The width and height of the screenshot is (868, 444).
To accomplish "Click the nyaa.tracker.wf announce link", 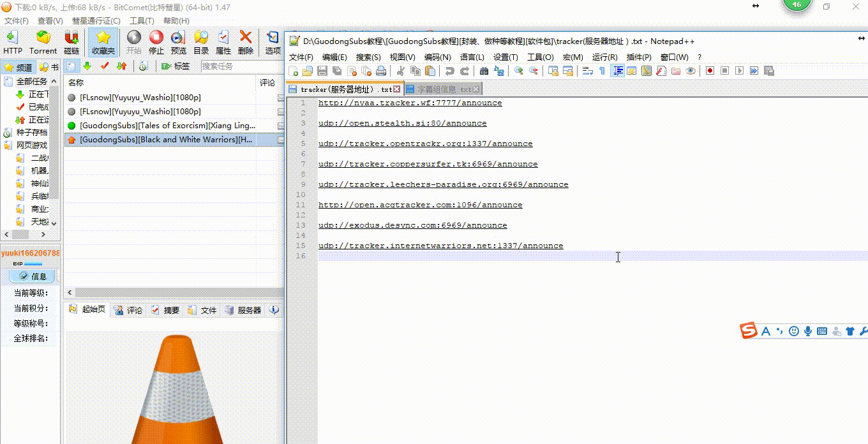I will click(x=410, y=103).
